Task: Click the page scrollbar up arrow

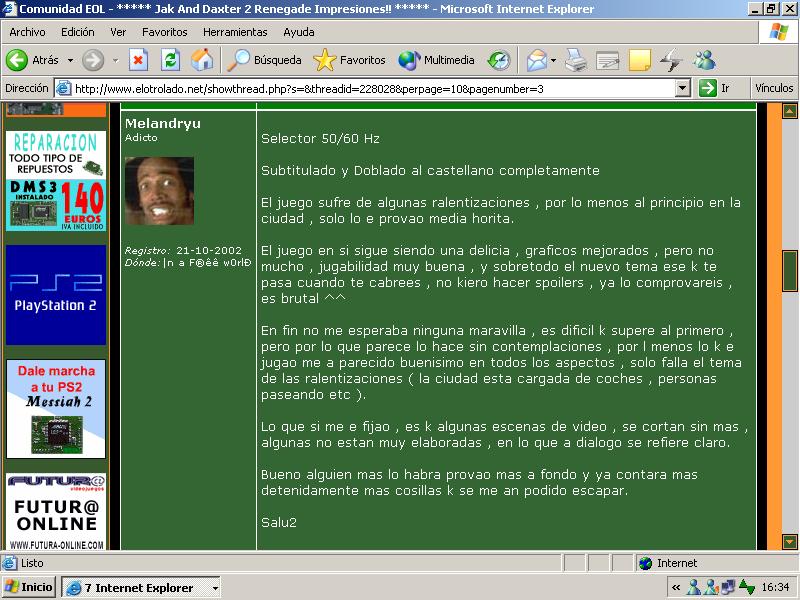Action: tap(789, 111)
